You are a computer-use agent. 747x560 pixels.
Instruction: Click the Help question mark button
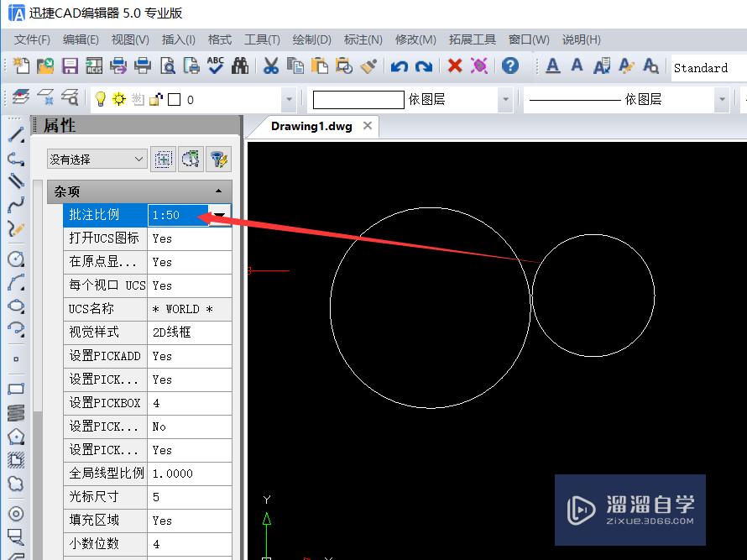coord(510,65)
